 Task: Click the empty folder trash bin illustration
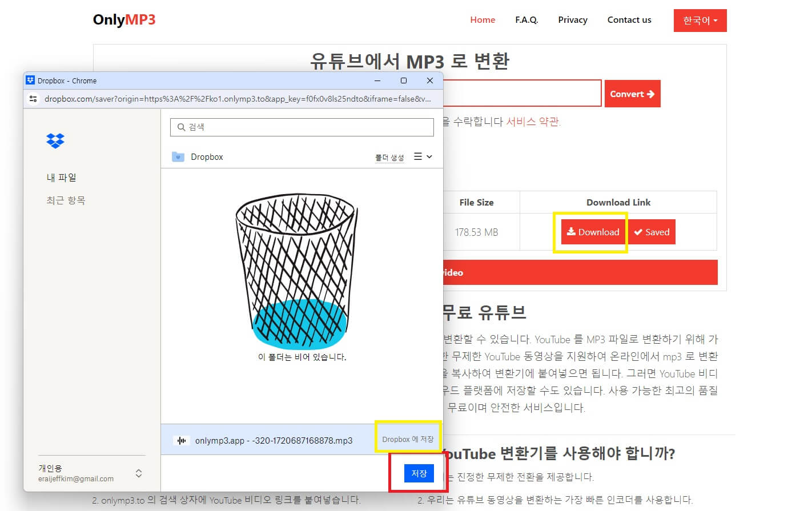point(296,271)
